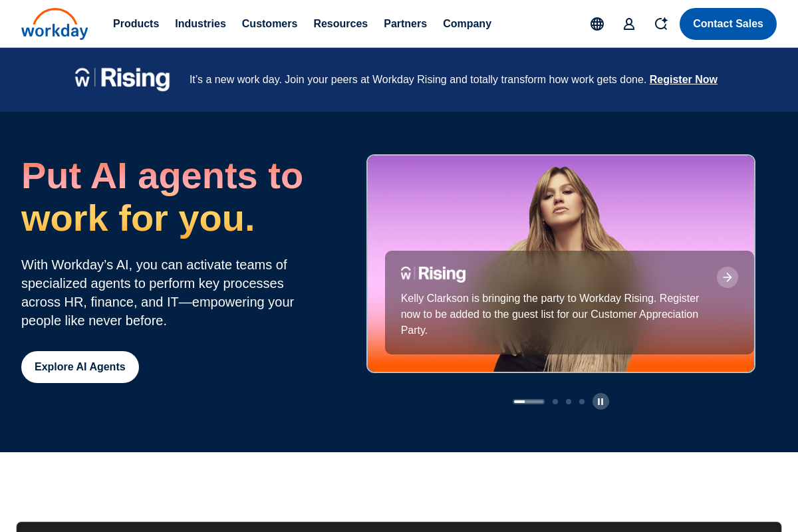798x532 pixels.
Task: Click the Workday logo
Action: (x=55, y=24)
